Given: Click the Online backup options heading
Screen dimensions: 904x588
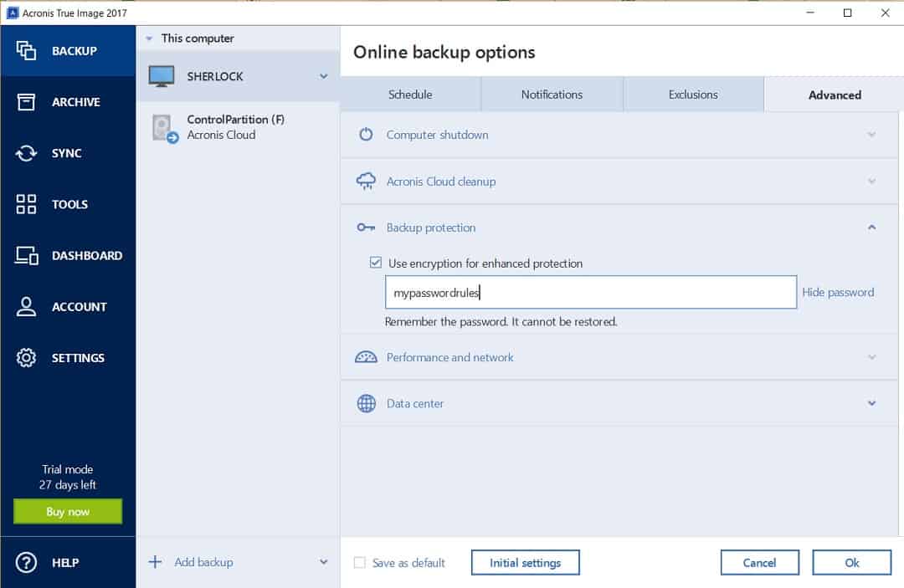Looking at the screenshot, I should pos(444,53).
